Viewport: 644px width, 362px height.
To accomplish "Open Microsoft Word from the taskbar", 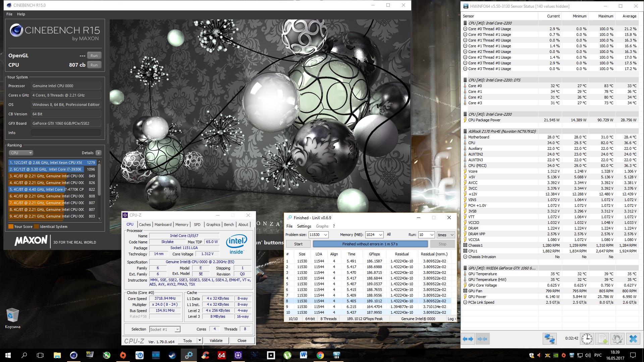I will 304,355.
